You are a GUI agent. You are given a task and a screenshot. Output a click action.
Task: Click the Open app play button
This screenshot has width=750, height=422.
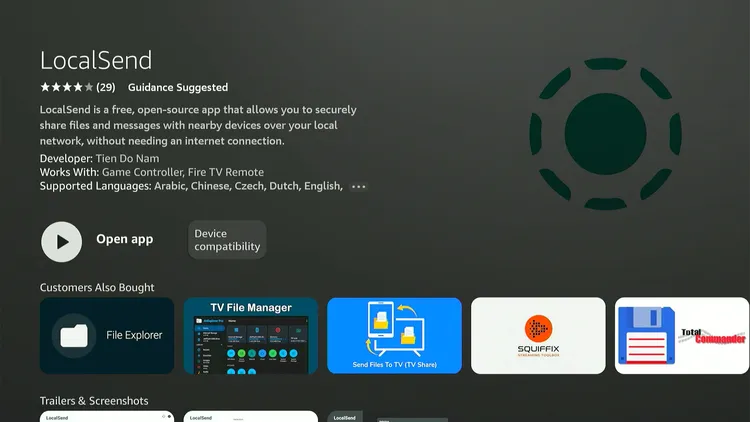61,242
